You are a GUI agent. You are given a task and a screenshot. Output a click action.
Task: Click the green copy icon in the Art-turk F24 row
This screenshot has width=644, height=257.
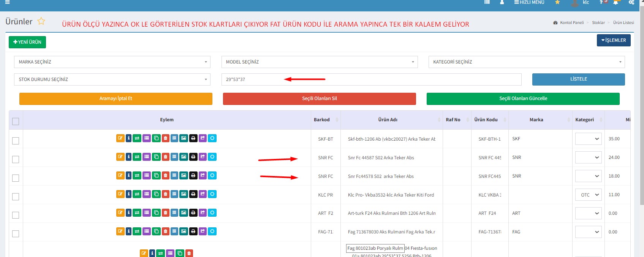(156, 213)
